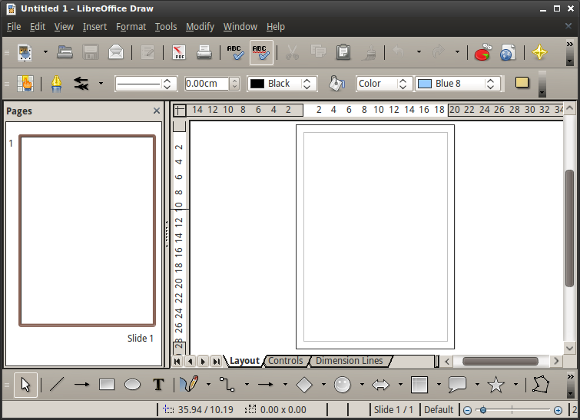This screenshot has height=420, width=580.
Task: Expand the Color fill style dropdown
Action: (x=383, y=84)
